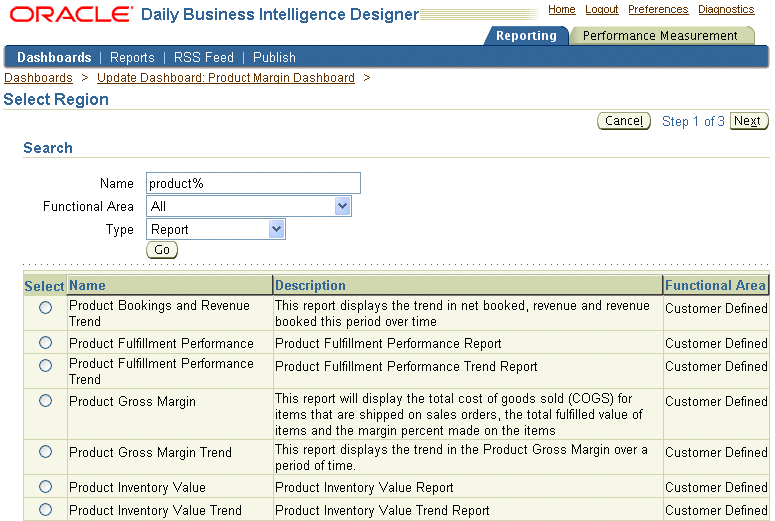Open the Publish subtab
The height and width of the screenshot is (521, 775).
[x=274, y=57]
